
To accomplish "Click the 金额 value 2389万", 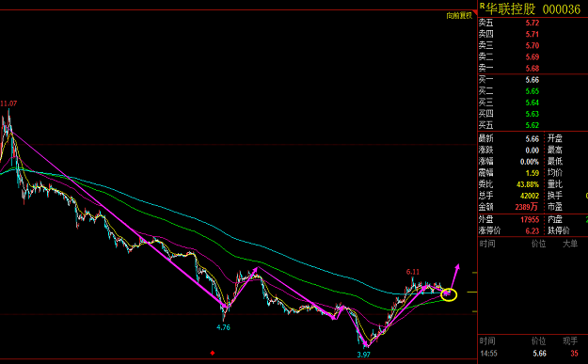I will tap(527, 207).
